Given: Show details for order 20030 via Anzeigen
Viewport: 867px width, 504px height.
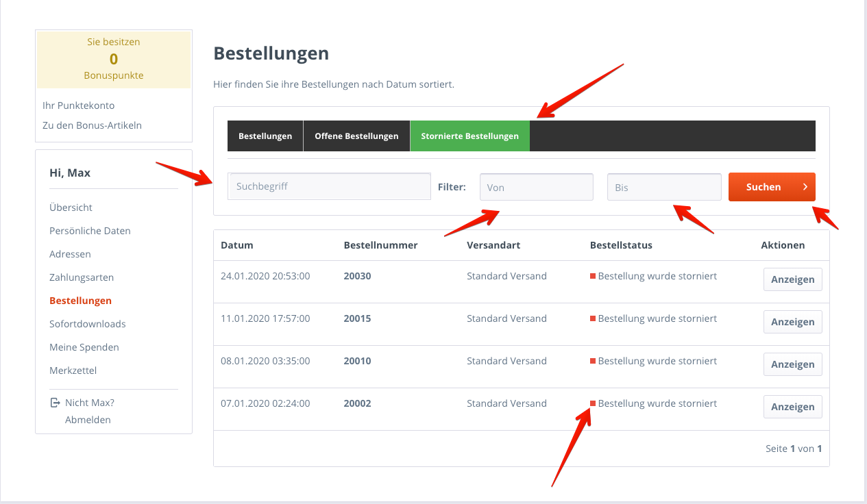Looking at the screenshot, I should click(793, 279).
